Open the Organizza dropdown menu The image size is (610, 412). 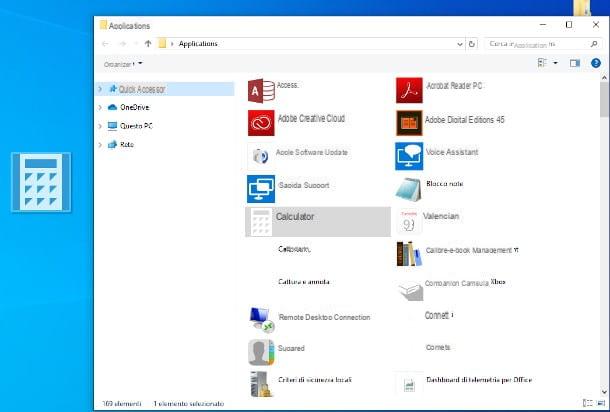pos(123,64)
